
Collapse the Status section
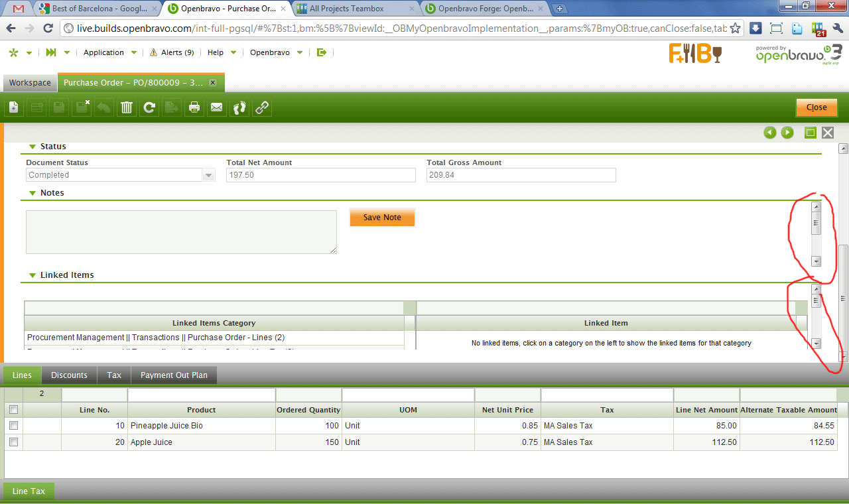31,147
